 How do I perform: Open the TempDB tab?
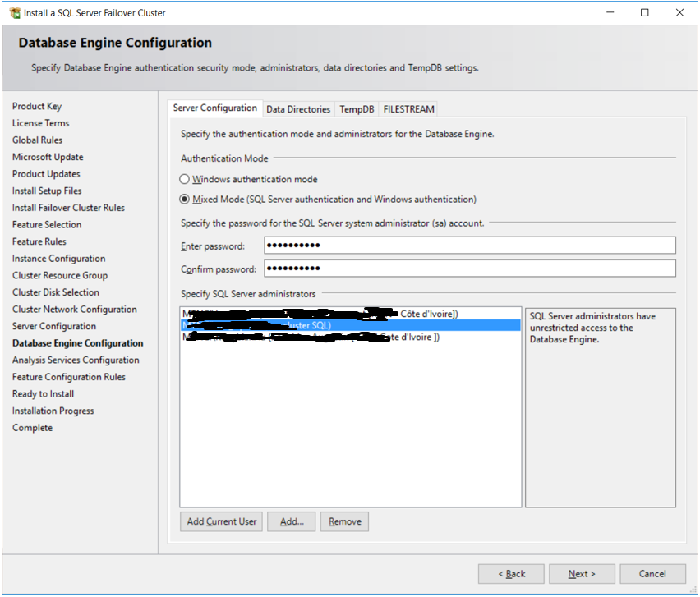click(x=357, y=109)
